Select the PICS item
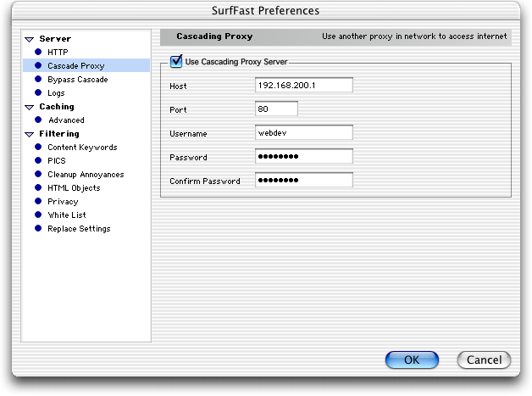 56,160
